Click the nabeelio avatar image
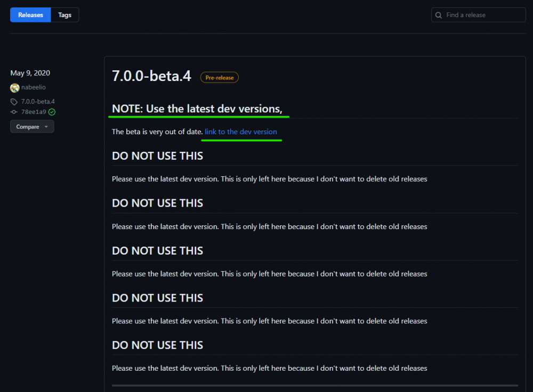The height and width of the screenshot is (392, 533). (14, 87)
